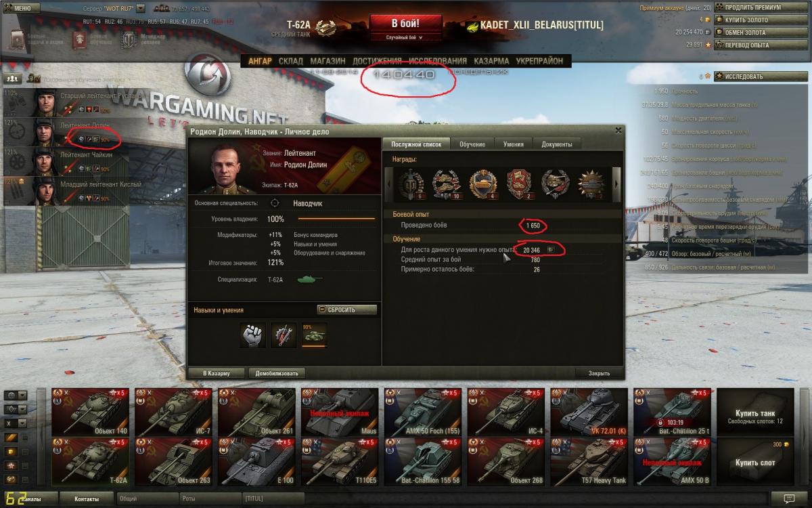Switch to the Умения tab
This screenshot has width=812, height=508.
(x=513, y=144)
